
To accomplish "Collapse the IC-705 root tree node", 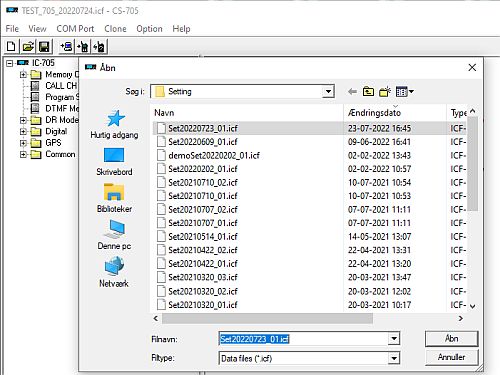I will coord(10,63).
